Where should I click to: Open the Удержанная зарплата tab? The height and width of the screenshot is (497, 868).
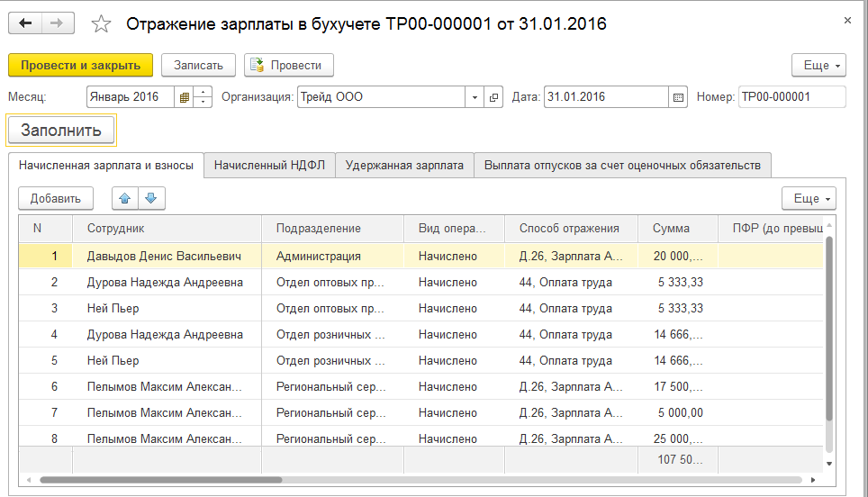(x=404, y=165)
